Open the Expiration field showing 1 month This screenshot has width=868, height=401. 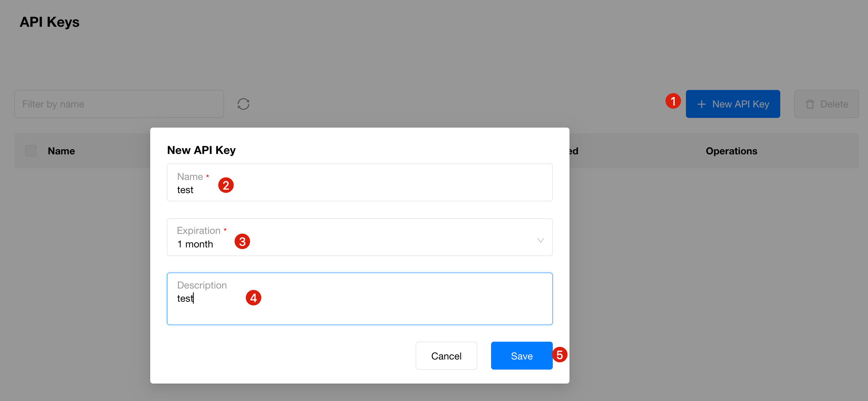pyautogui.click(x=349, y=237)
